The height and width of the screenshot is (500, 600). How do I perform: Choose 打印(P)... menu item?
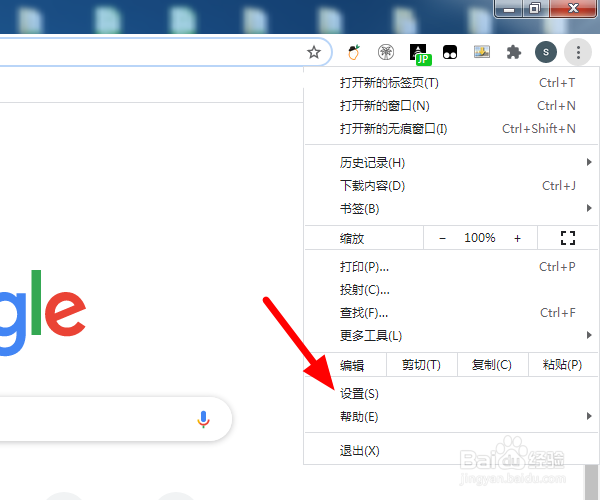pyautogui.click(x=451, y=267)
